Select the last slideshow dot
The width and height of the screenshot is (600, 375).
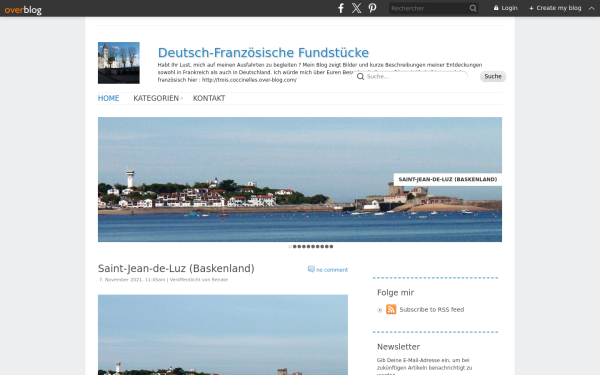[x=331, y=247]
